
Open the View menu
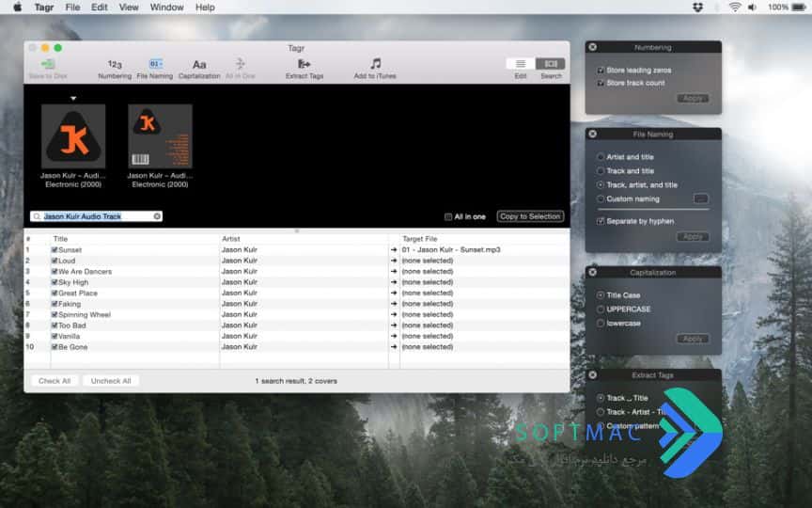pyautogui.click(x=129, y=8)
